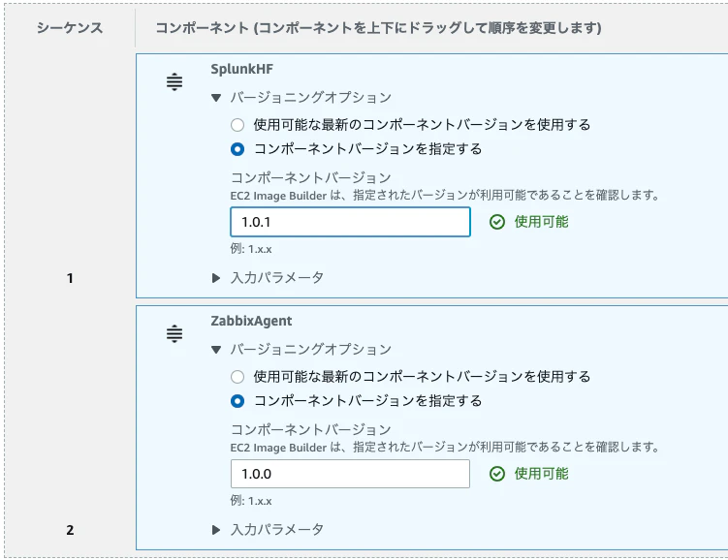Click the シーケンス column header
This screenshot has width=728, height=560.
coord(70,28)
